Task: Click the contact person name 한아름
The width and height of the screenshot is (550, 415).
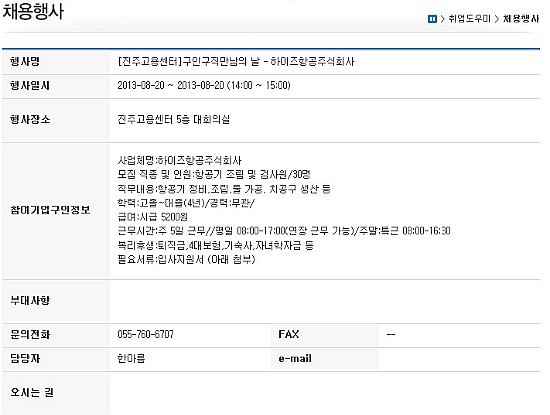Action: coord(131,359)
